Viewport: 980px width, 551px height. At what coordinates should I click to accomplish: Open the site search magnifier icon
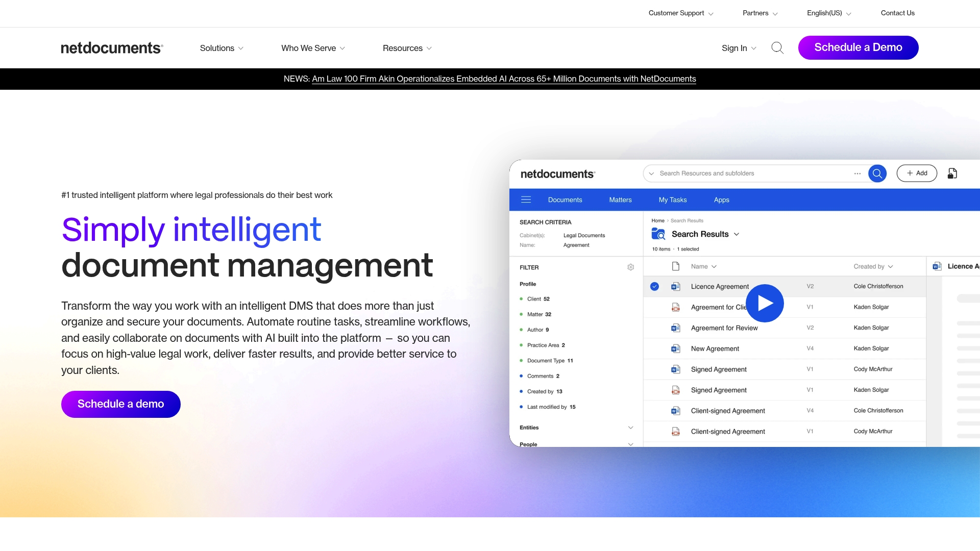pyautogui.click(x=777, y=48)
